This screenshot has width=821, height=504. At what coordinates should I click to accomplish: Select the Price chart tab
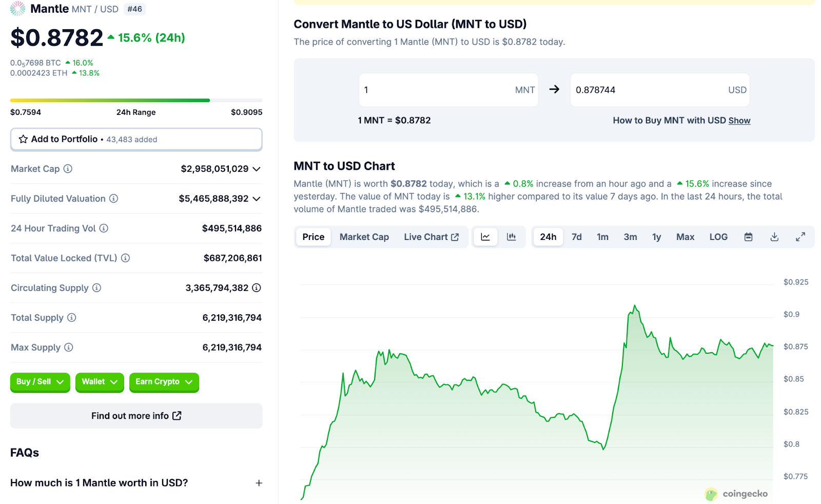click(x=314, y=237)
